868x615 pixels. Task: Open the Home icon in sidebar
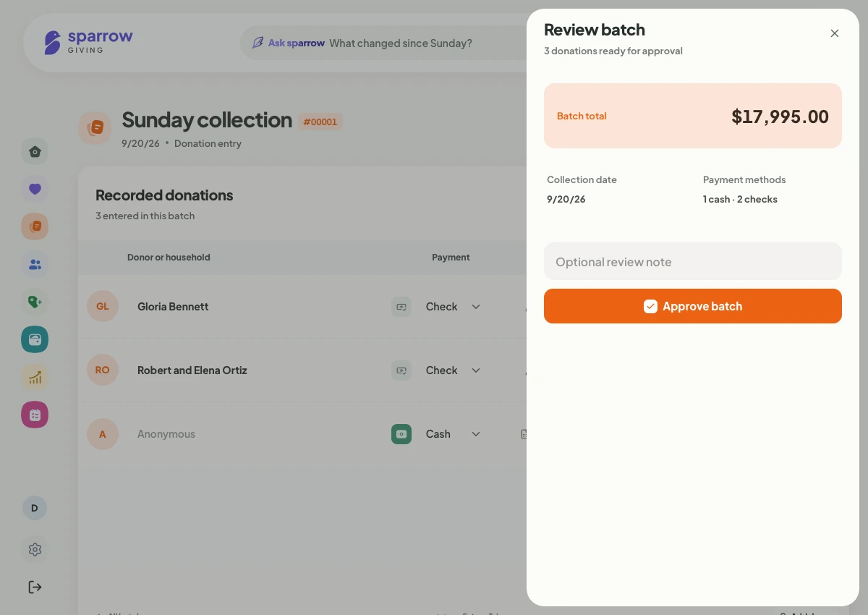[x=35, y=151]
